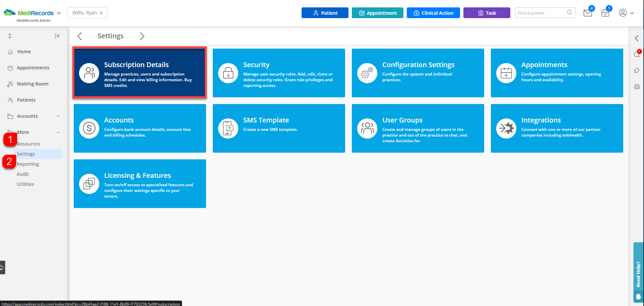Click the sidebar up-down sort arrows icon
The width and height of the screenshot is (644, 306).
pos(10,36)
